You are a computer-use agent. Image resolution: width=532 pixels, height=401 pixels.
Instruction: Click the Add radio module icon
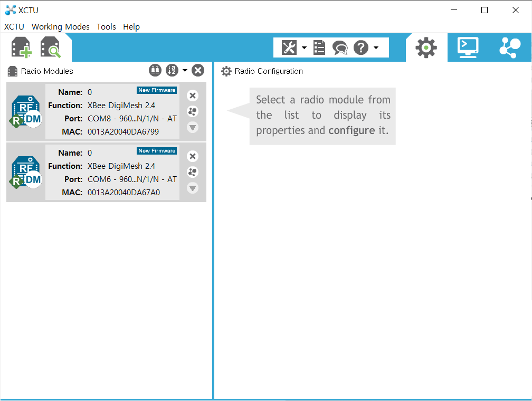(21, 47)
